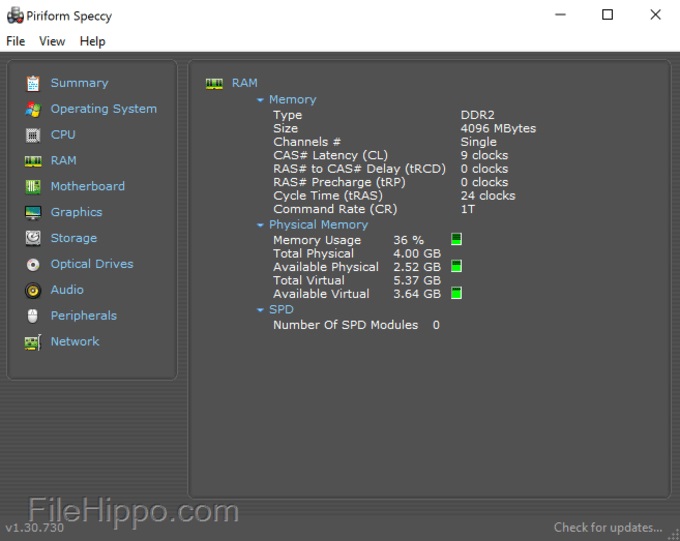Open the Operating System section

tap(104, 109)
